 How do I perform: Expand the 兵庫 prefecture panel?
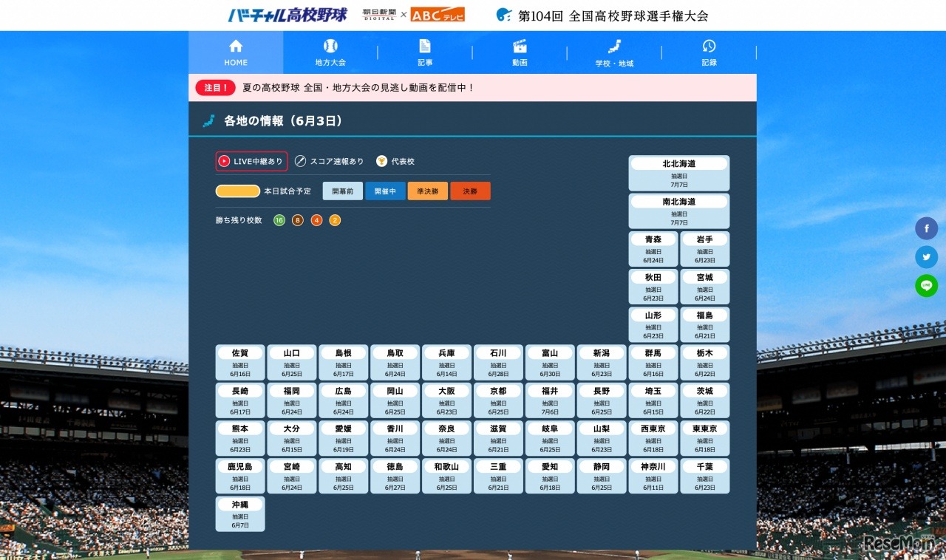[446, 362]
